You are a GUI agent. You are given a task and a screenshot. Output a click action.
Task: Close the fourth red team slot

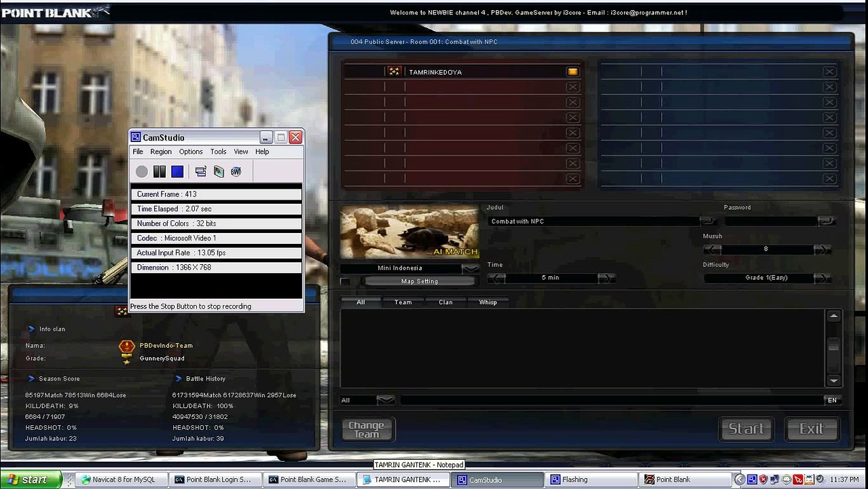click(573, 117)
